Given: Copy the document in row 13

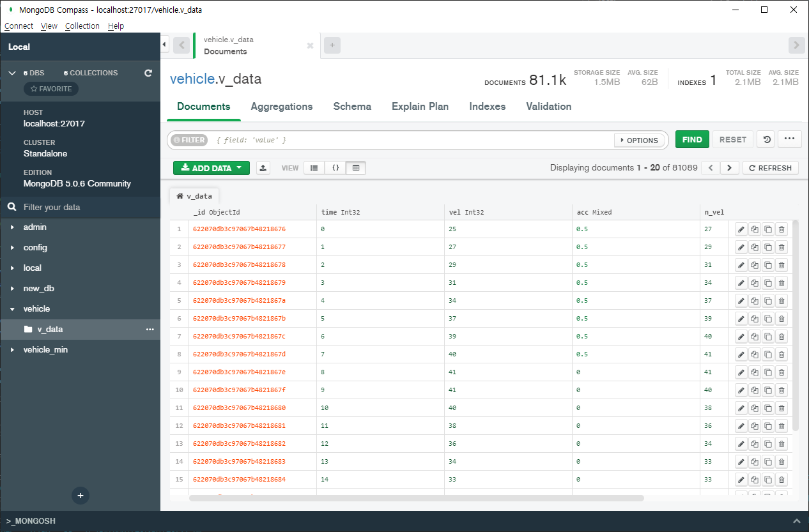Looking at the screenshot, I should tap(755, 444).
